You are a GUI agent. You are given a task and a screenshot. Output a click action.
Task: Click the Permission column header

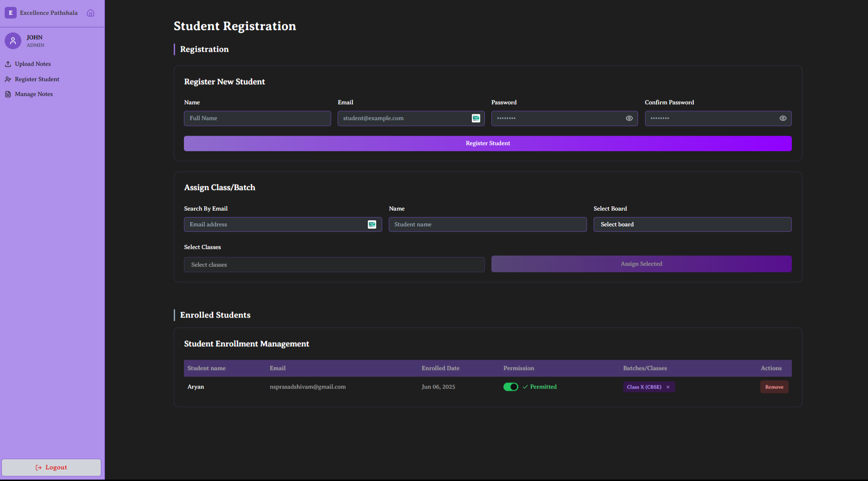point(519,369)
